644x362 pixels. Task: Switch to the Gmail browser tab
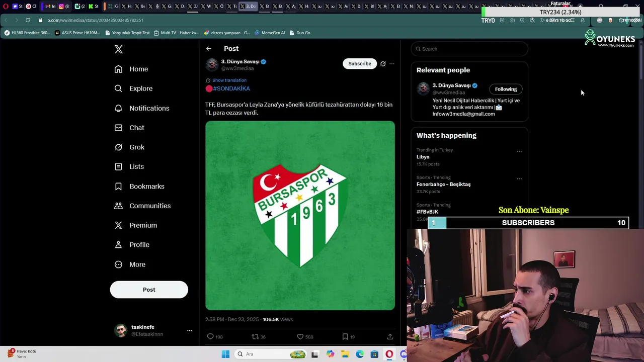[50, 7]
